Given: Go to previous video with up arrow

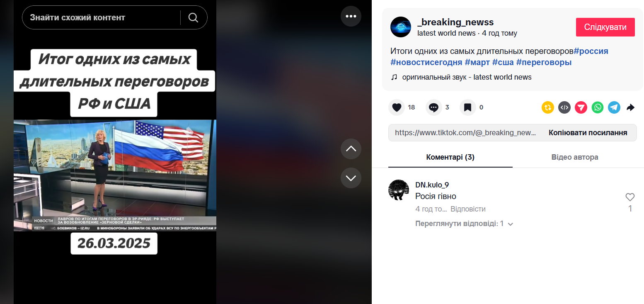Looking at the screenshot, I should coord(351,149).
